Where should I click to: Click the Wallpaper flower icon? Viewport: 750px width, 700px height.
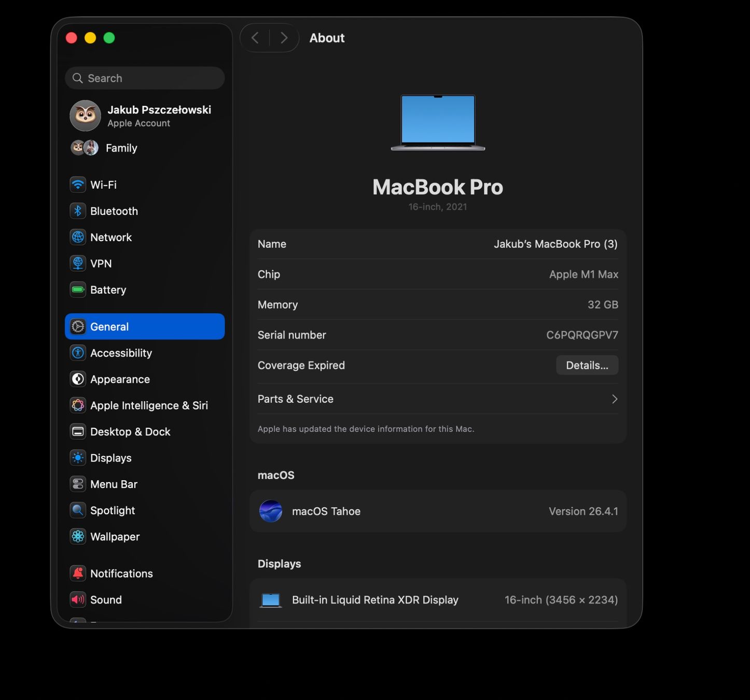[78, 537]
